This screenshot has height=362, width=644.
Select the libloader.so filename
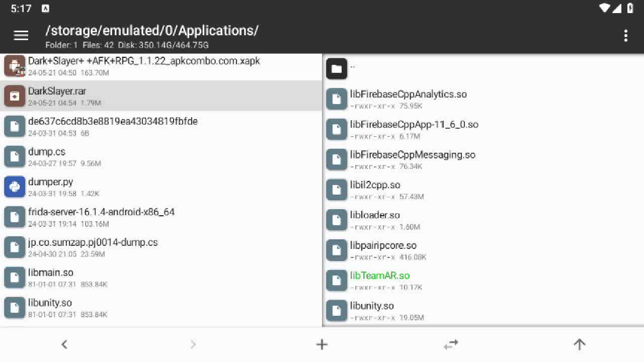coord(375,215)
